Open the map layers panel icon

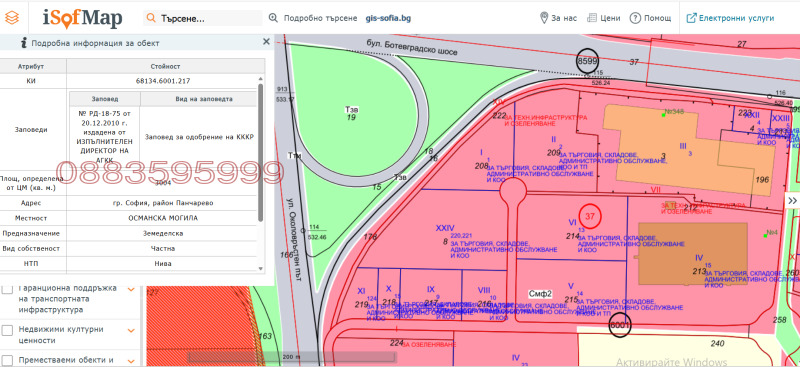pos(12,18)
